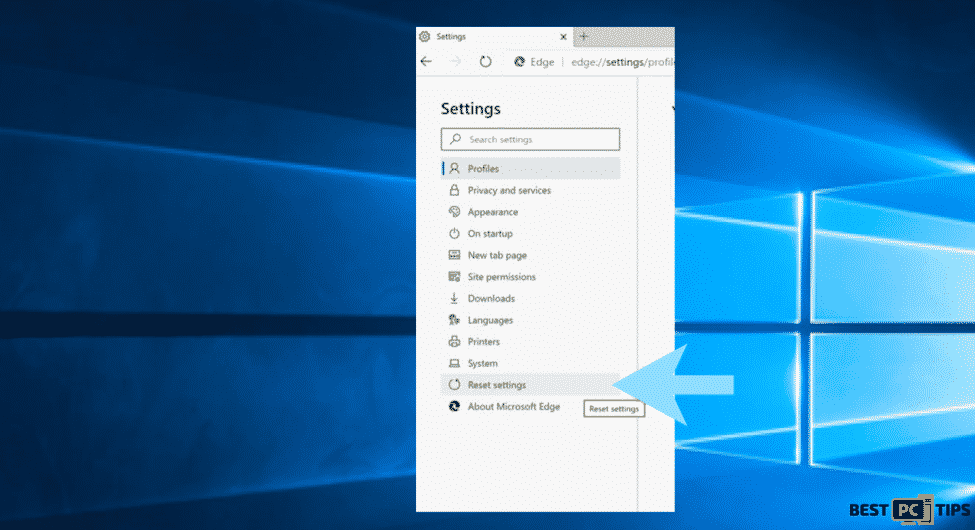Open Site permissions settings
The height and width of the screenshot is (530, 975).
pyautogui.click(x=530, y=277)
